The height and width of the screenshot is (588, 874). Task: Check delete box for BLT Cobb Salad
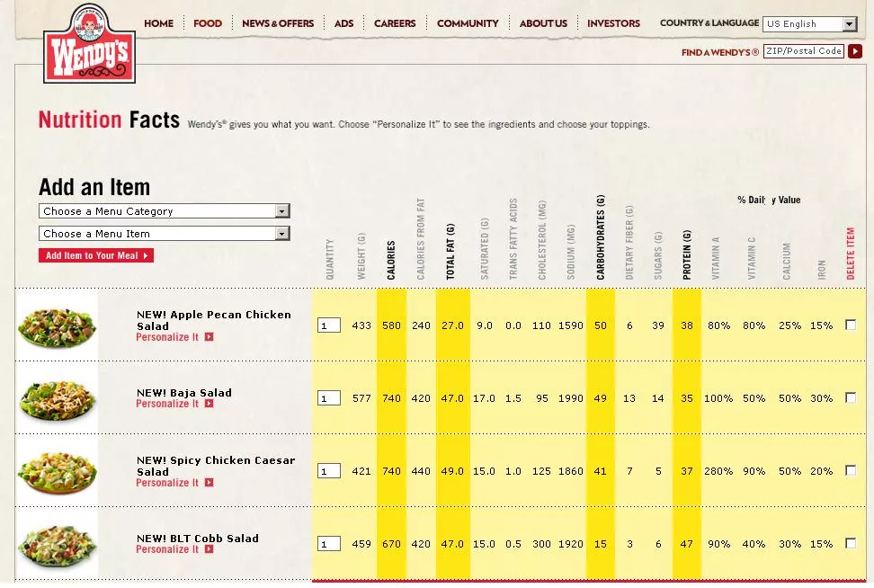click(x=851, y=543)
